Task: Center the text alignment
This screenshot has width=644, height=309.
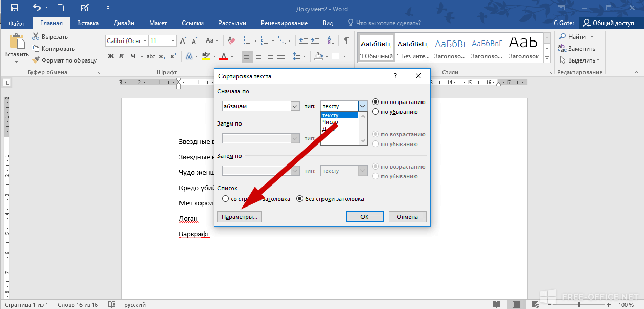Action: point(258,56)
